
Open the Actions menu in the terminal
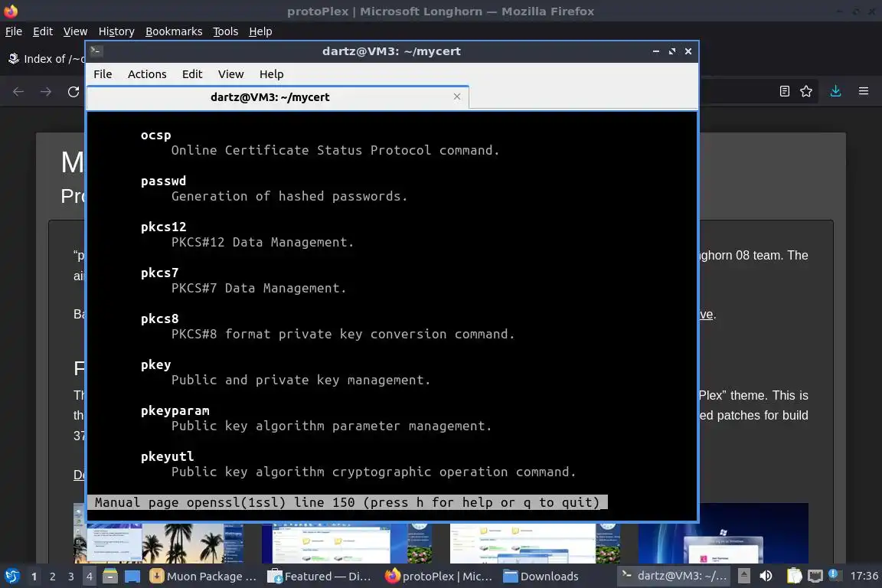tap(147, 74)
